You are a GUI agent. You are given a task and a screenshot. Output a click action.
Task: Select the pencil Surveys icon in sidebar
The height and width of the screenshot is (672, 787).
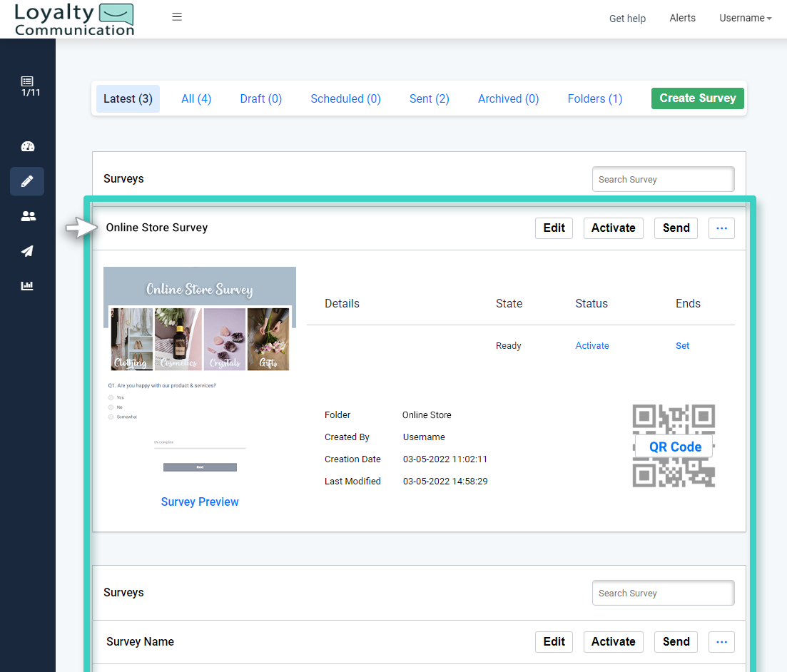(27, 181)
